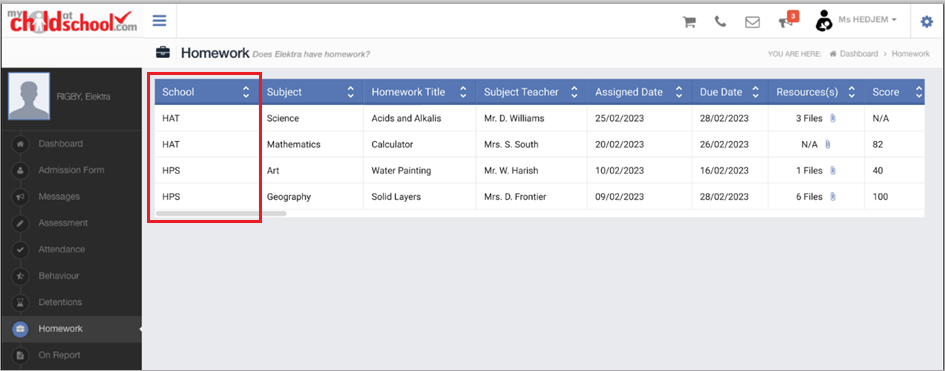This screenshot has height=371, width=945.
Task: Click teacher Mr. D. Williams cell
Action: [514, 119]
